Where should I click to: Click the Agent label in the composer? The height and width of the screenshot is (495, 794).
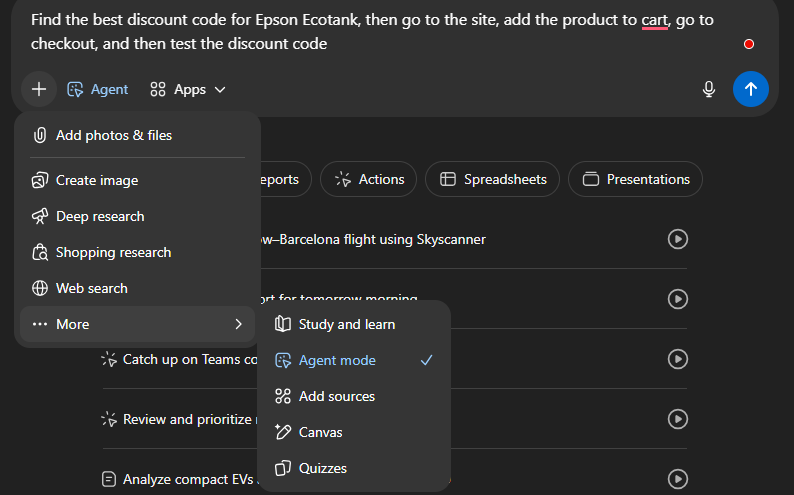pyautogui.click(x=109, y=90)
